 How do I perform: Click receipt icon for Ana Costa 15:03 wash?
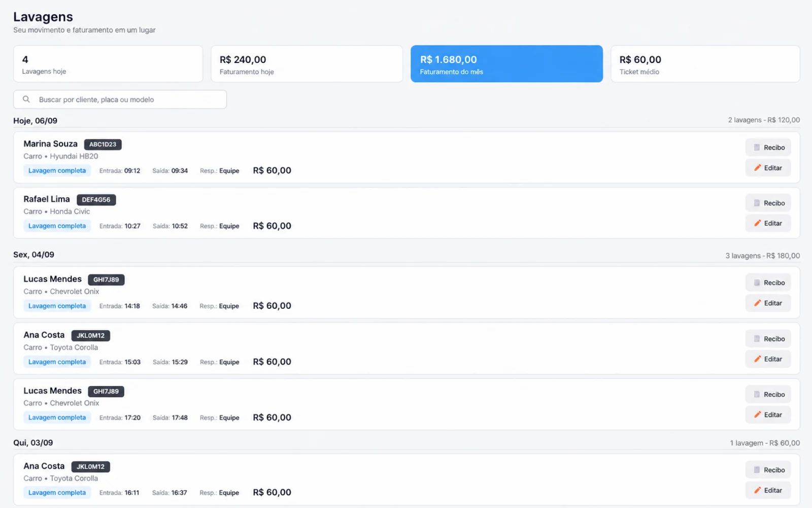click(757, 339)
